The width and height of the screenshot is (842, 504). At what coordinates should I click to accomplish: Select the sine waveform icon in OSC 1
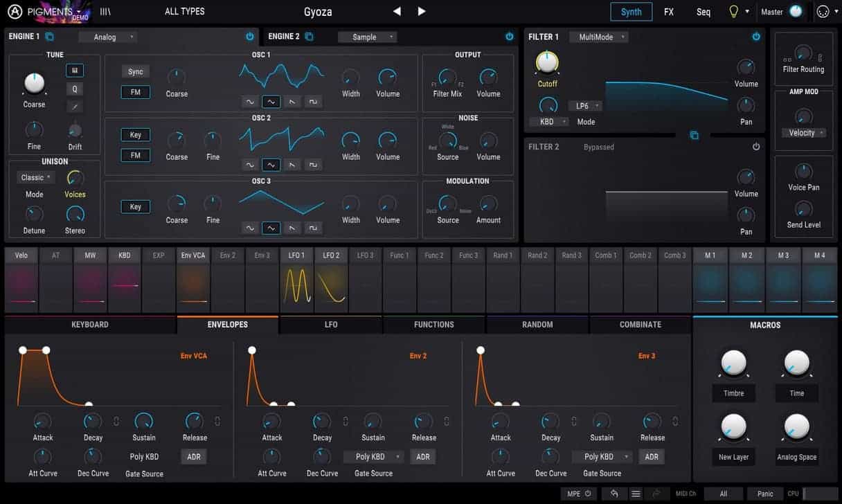249,102
